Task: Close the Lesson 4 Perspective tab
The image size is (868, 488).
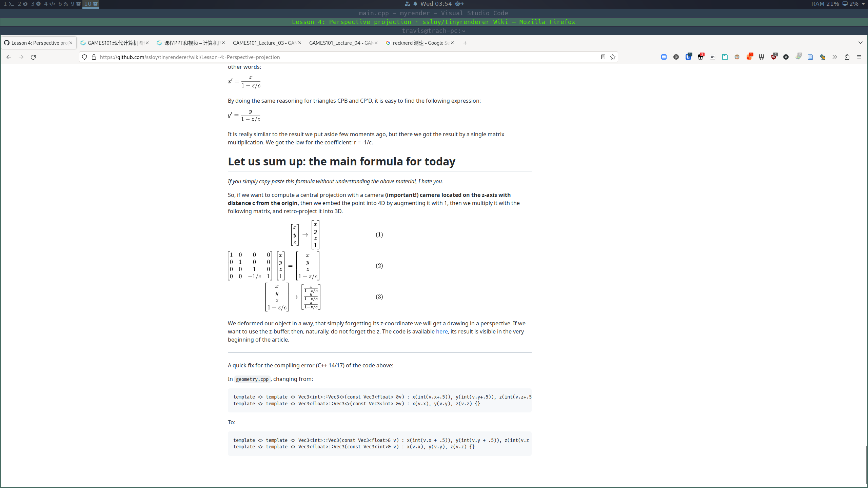Action: click(71, 43)
